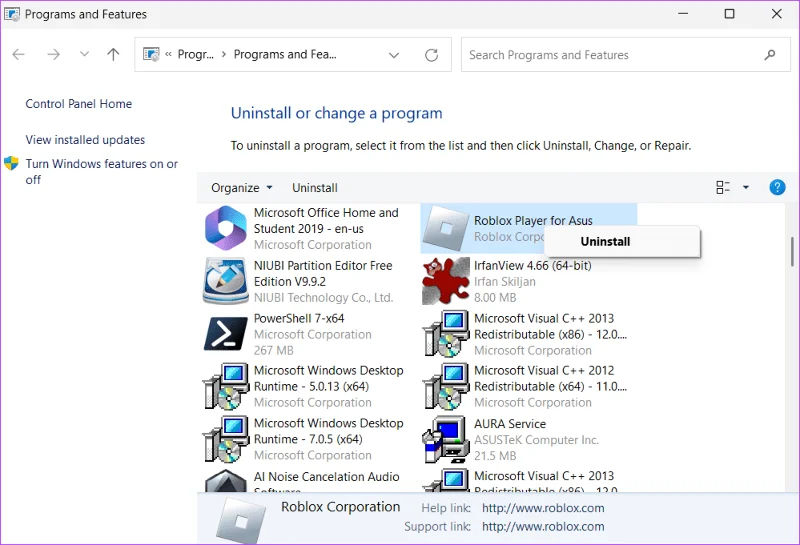This screenshot has height=545, width=800.
Task: Open Turn Windows features on or off
Action: tap(102, 171)
